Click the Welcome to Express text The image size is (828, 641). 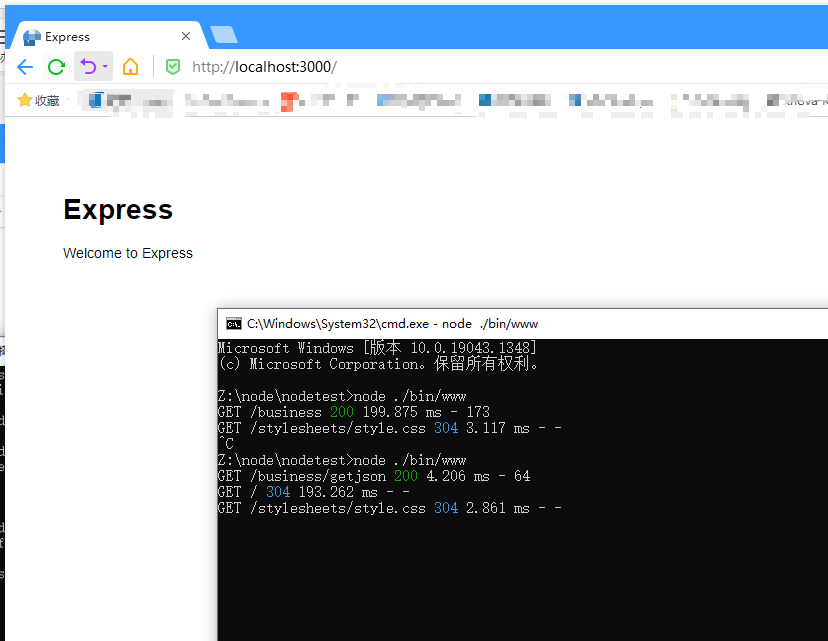[x=128, y=253]
